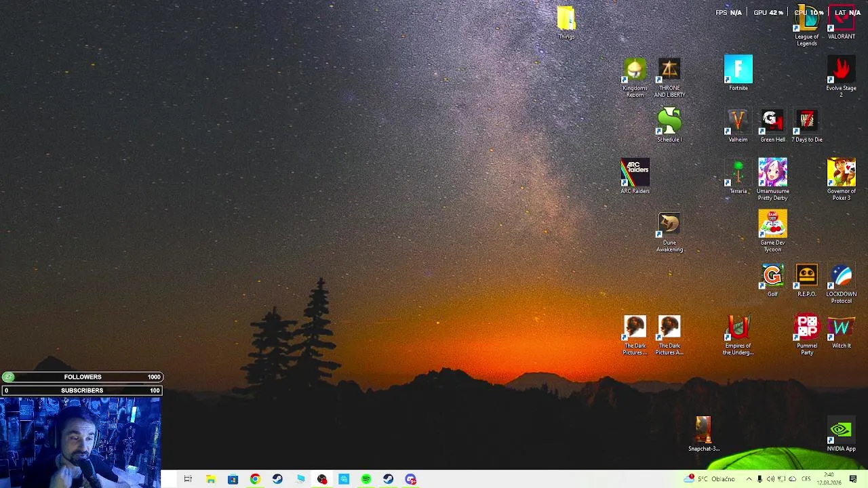The image size is (868, 488).
Task: Open the Things folder on desktop
Action: [566, 23]
